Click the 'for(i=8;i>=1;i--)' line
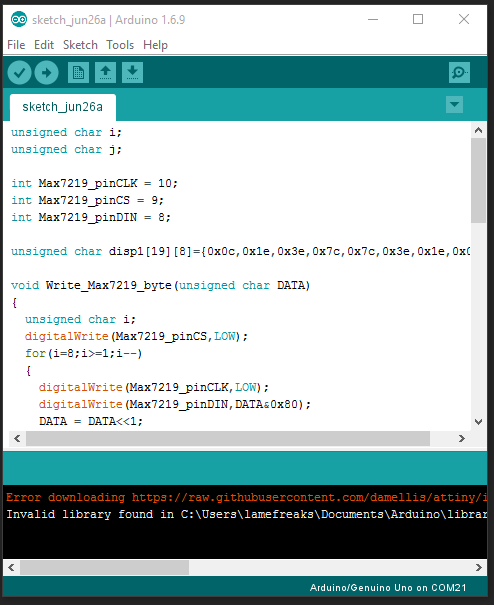The width and height of the screenshot is (494, 605). point(83,353)
